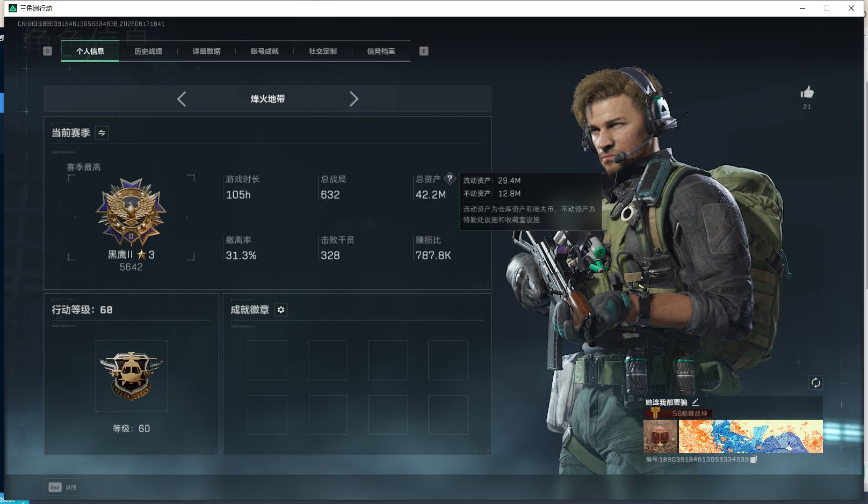Minimize the 三角洲行动 window

tap(802, 8)
